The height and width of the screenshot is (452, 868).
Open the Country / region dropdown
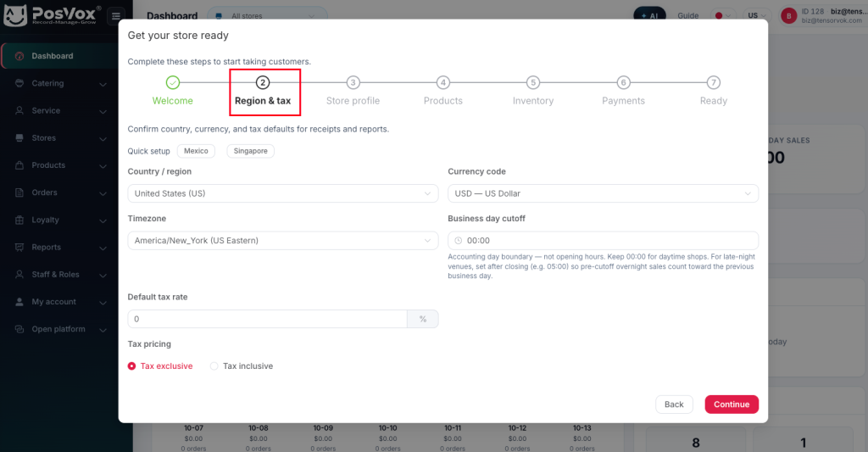pyautogui.click(x=283, y=193)
